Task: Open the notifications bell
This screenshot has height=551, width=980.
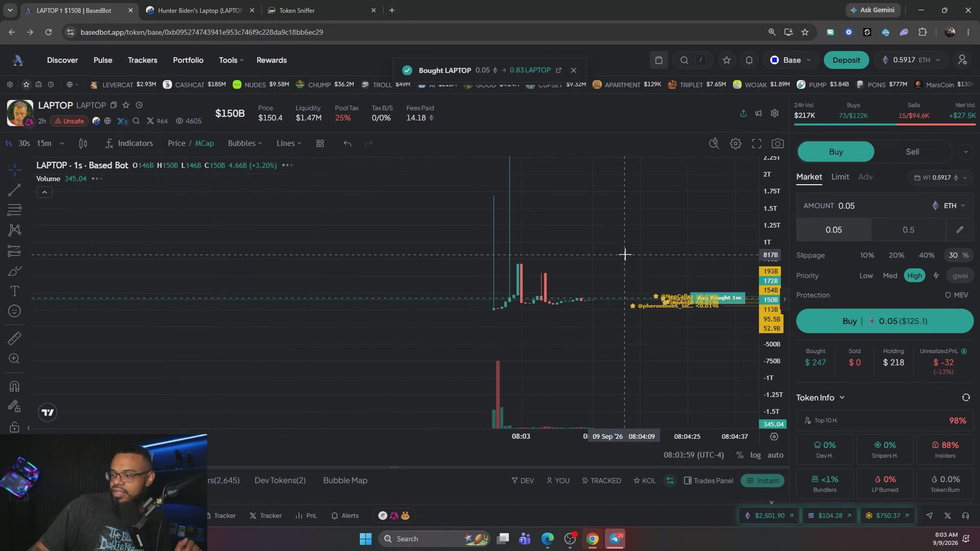Action: pos(749,60)
